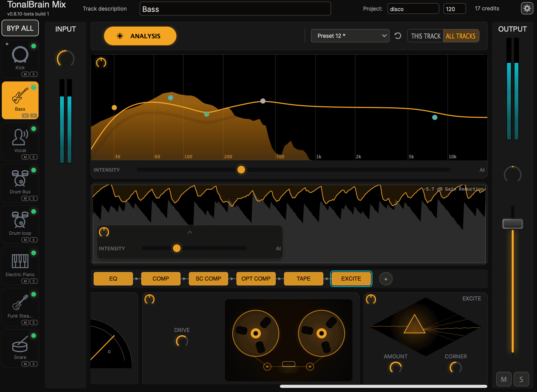
Task: Click the compressor INTENSITY slider handle
Action: tap(177, 248)
